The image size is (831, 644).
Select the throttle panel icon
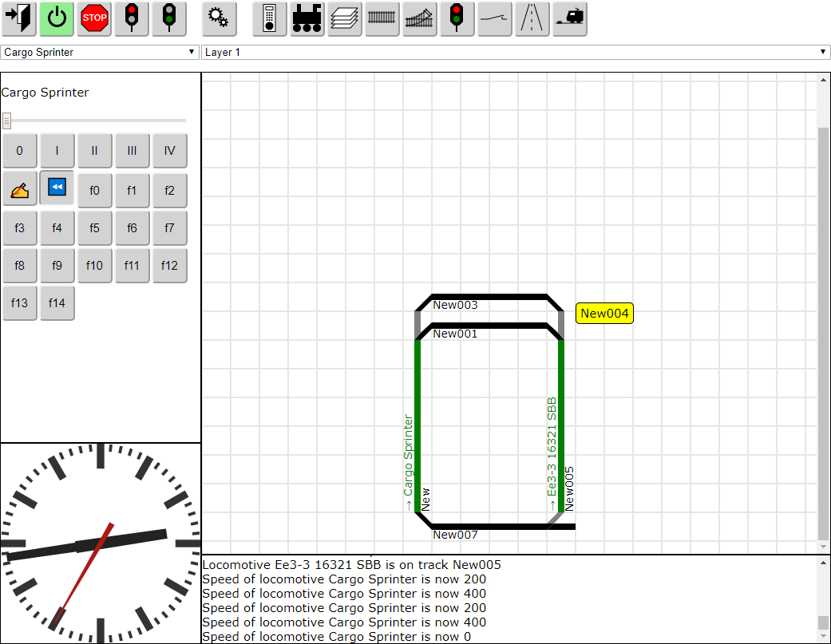(x=269, y=18)
